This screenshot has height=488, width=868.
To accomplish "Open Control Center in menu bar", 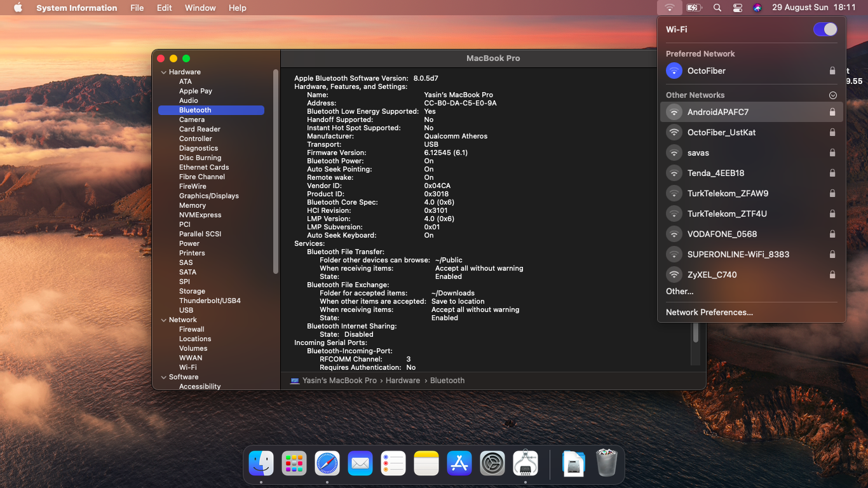I will pos(737,8).
